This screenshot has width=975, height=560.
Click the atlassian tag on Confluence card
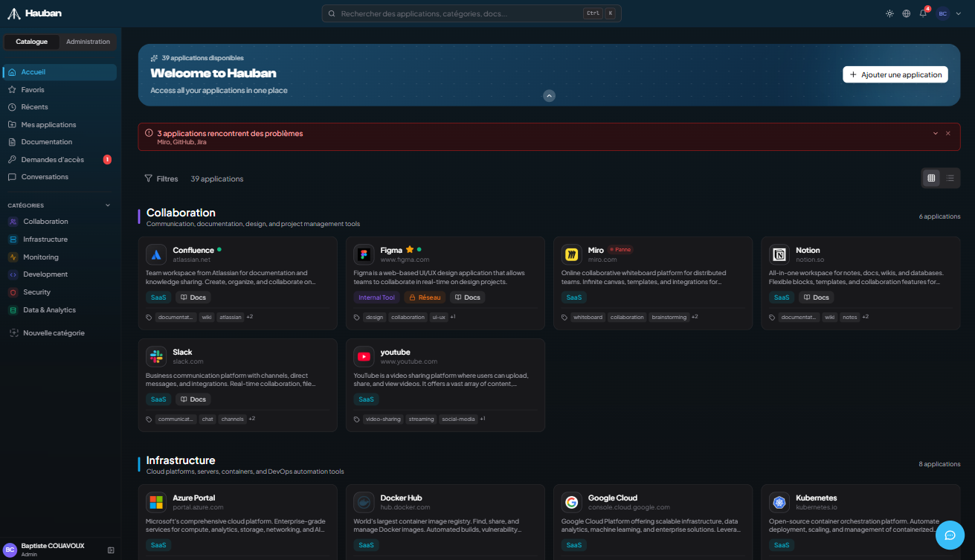[x=231, y=317]
